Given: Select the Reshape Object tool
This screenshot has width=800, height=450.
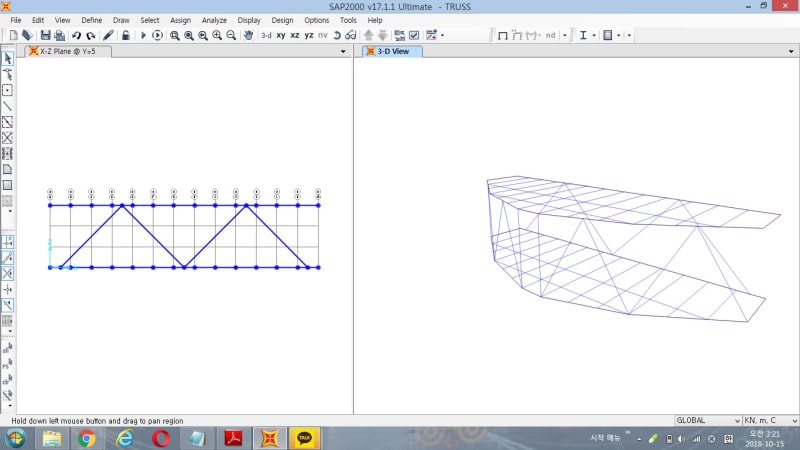Looking at the screenshot, I should point(8,74).
